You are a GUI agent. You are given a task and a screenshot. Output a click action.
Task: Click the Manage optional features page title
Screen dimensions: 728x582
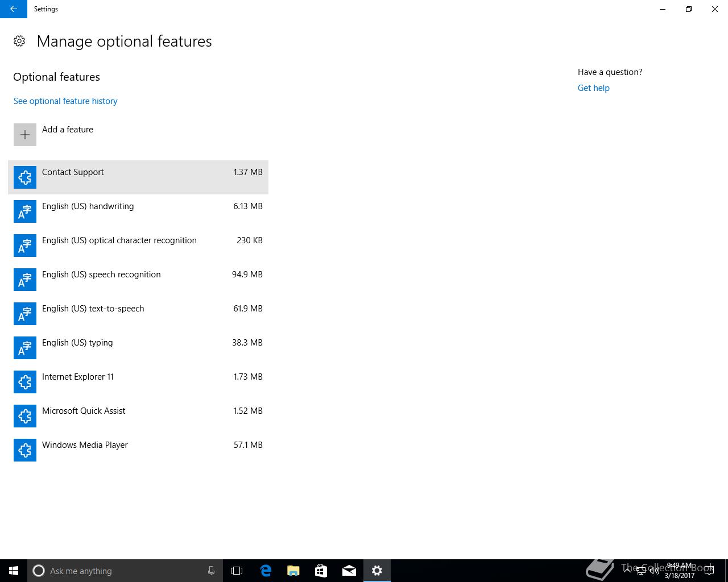pyautogui.click(x=124, y=41)
